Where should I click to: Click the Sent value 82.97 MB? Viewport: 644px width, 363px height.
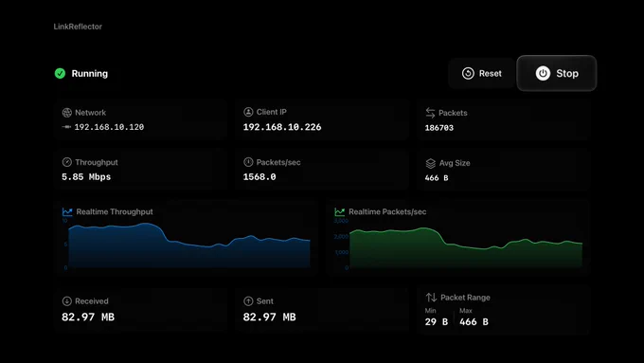(x=269, y=317)
